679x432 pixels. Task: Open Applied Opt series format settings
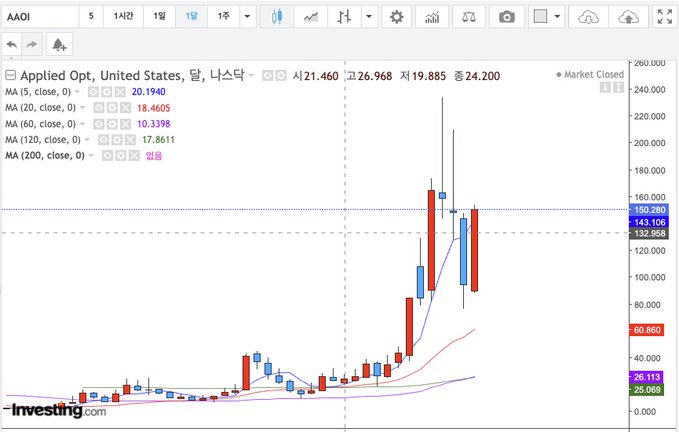click(x=281, y=76)
